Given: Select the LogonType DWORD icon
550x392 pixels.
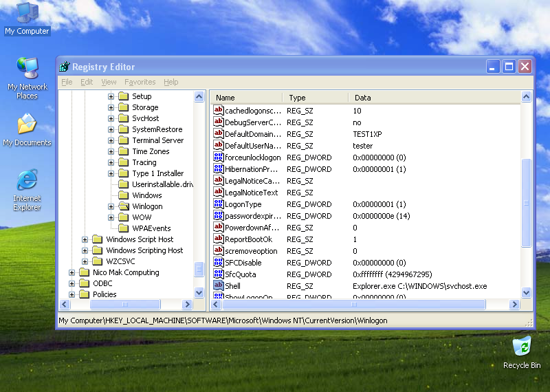Looking at the screenshot, I should [218, 204].
